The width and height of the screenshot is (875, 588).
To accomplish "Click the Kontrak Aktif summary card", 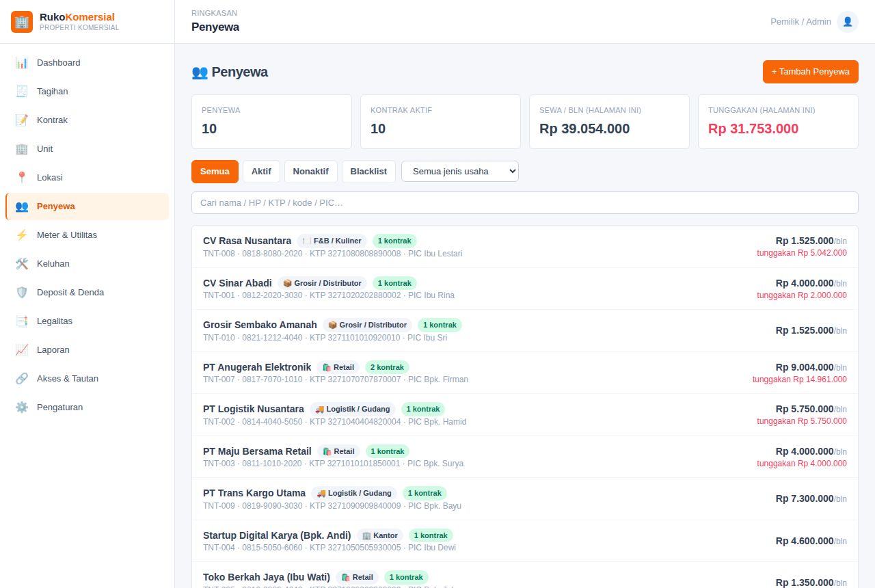I will point(440,122).
